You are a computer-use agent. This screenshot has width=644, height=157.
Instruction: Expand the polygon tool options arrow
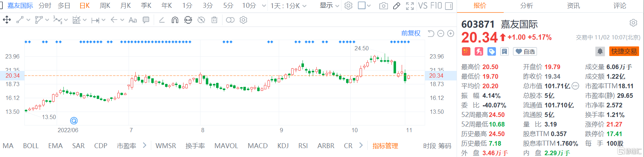coord(47,20)
